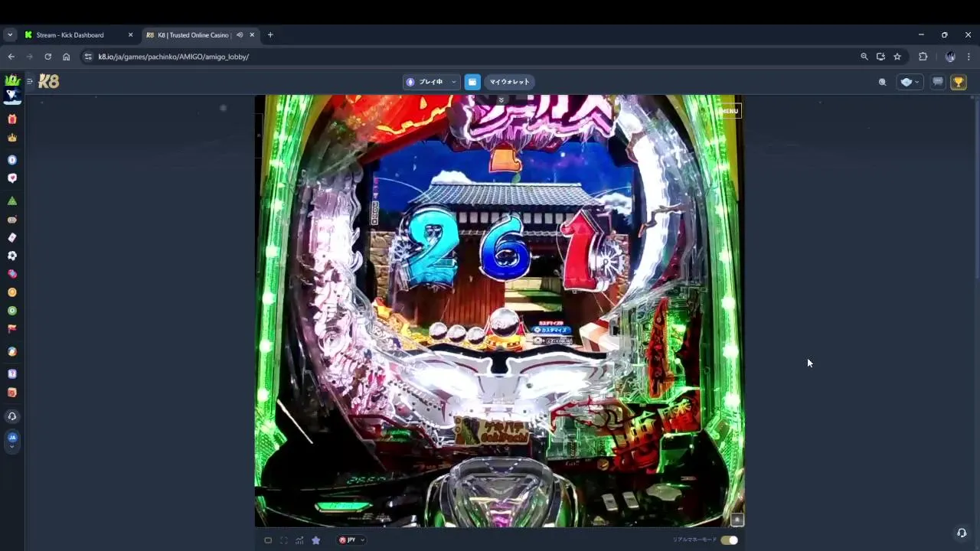Image resolution: width=980 pixels, height=551 pixels.
Task: Open the red flag sidebar icon
Action: click(11, 329)
